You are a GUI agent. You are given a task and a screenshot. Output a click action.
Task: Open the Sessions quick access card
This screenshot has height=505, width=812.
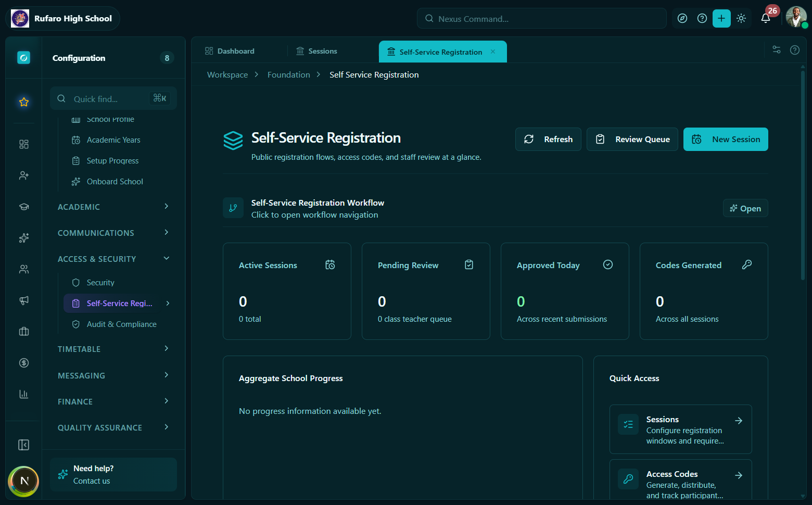[681, 430]
